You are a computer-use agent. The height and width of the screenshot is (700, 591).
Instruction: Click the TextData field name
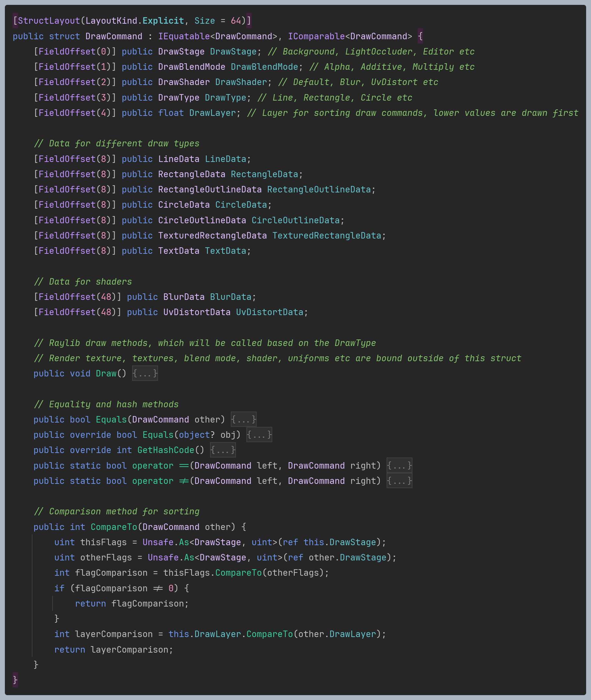coord(226,251)
